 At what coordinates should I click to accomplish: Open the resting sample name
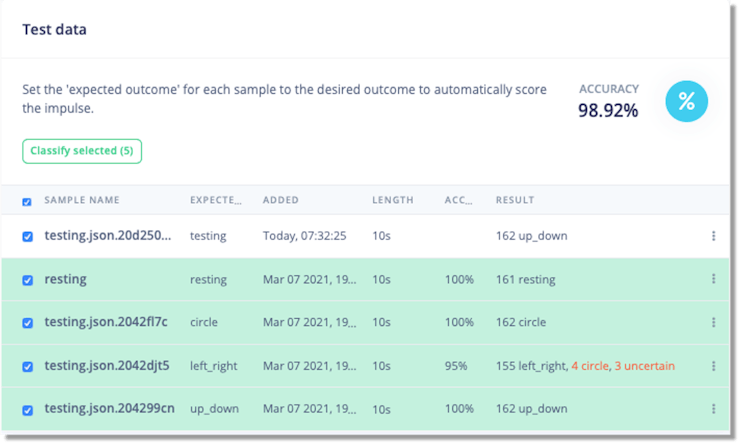click(66, 280)
